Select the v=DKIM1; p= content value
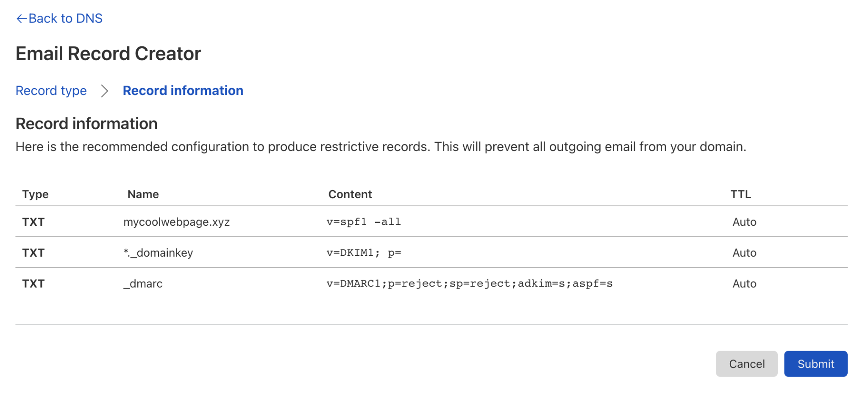 [364, 253]
